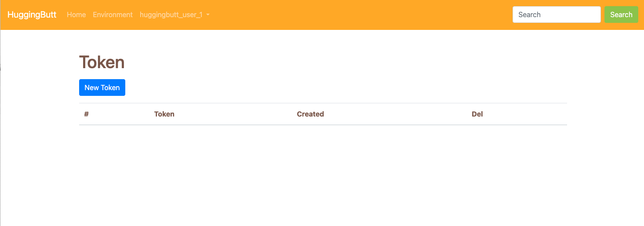Create a New Token
Viewport: 644px width, 226px height.
(x=102, y=87)
